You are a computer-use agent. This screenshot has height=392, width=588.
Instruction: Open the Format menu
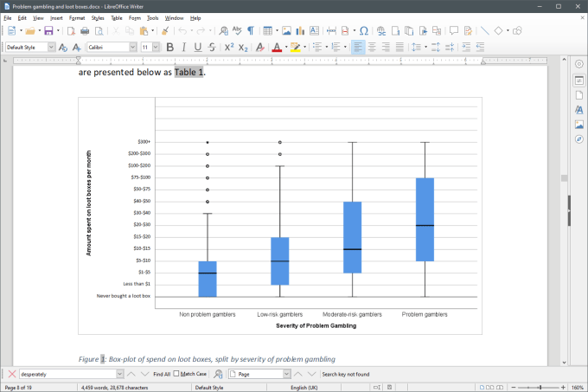pos(77,17)
